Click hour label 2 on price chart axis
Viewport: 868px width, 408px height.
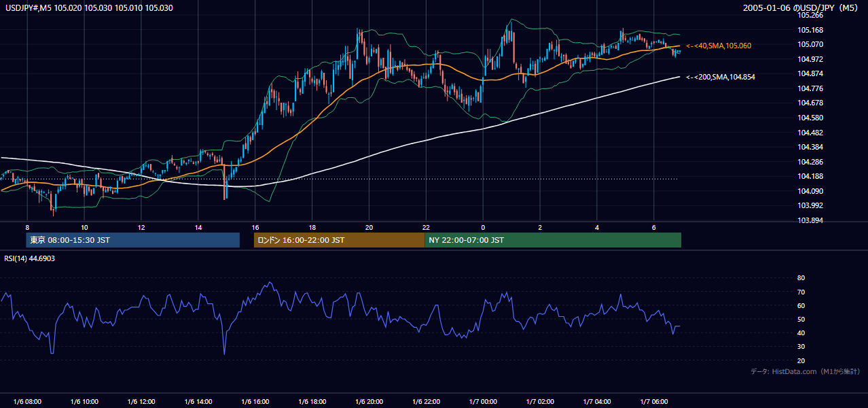coord(540,227)
